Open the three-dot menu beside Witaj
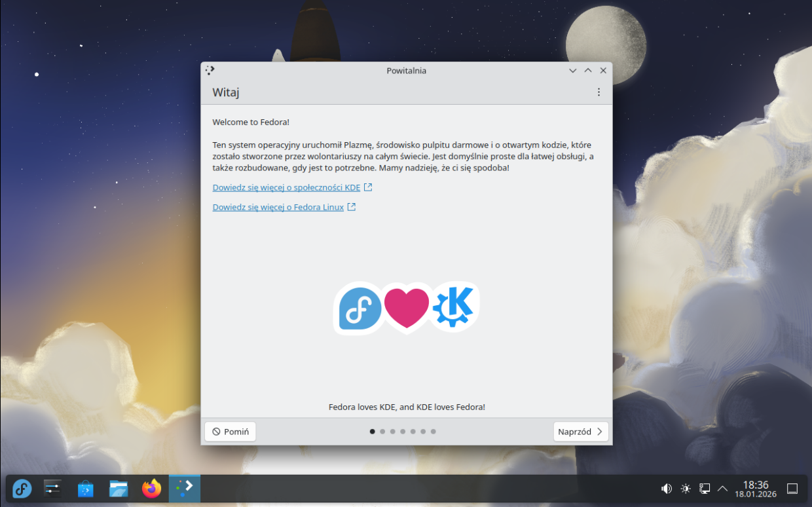Screen dimensions: 812x507 pyautogui.click(x=599, y=92)
